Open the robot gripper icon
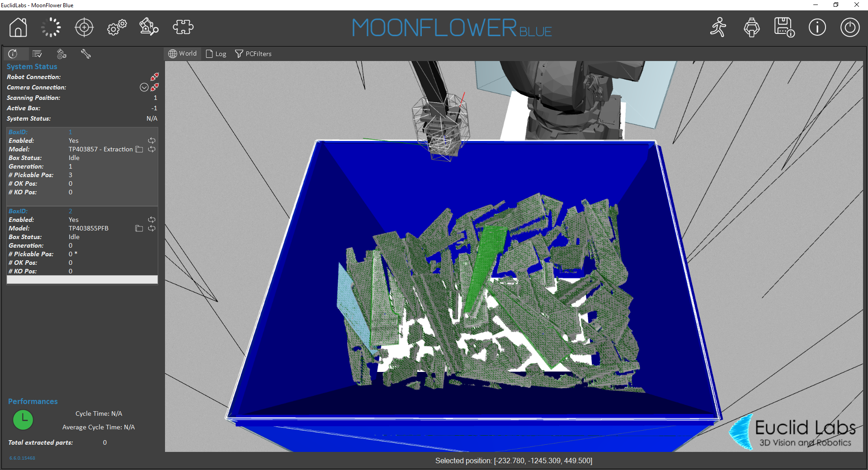868x470 pixels. 751,28
